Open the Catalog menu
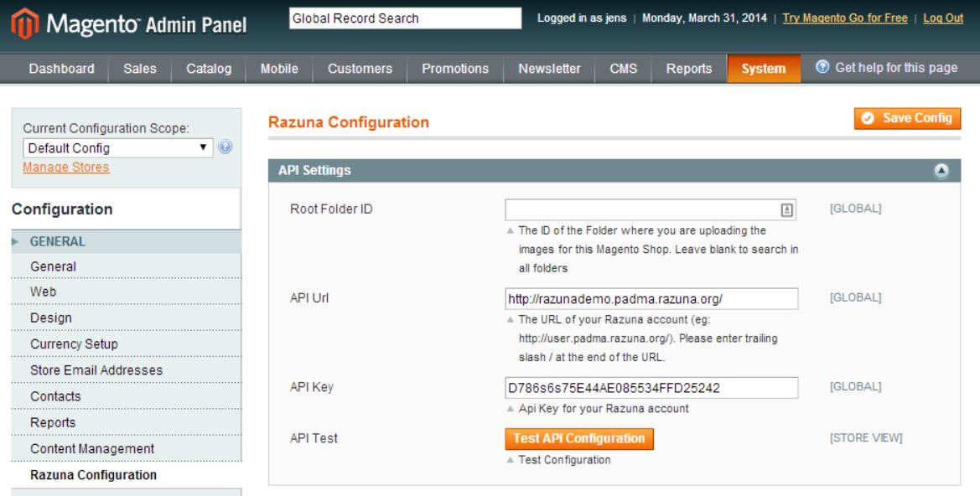Image resolution: width=980 pixels, height=496 pixels. pos(209,69)
